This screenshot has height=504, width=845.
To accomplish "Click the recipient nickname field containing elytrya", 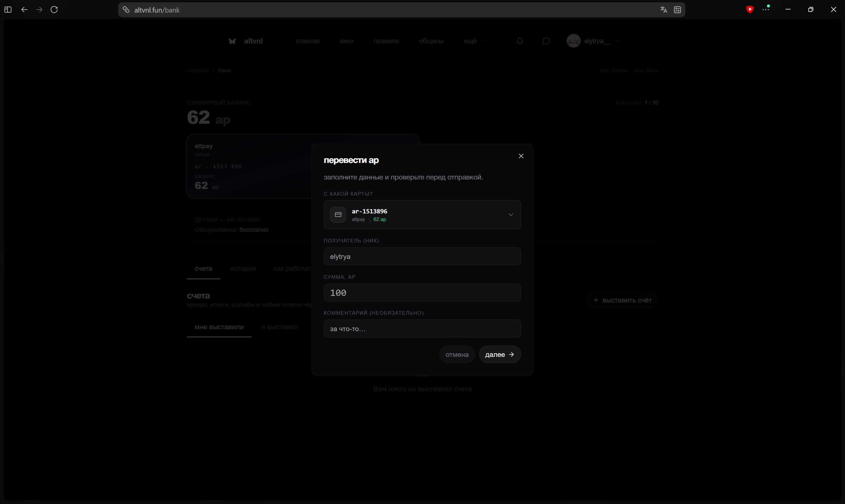I will coord(422,256).
